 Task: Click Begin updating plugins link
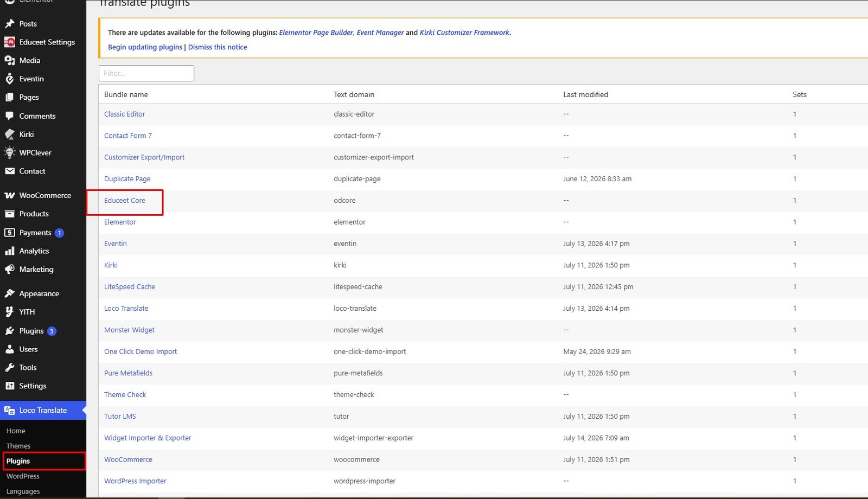[x=145, y=47]
